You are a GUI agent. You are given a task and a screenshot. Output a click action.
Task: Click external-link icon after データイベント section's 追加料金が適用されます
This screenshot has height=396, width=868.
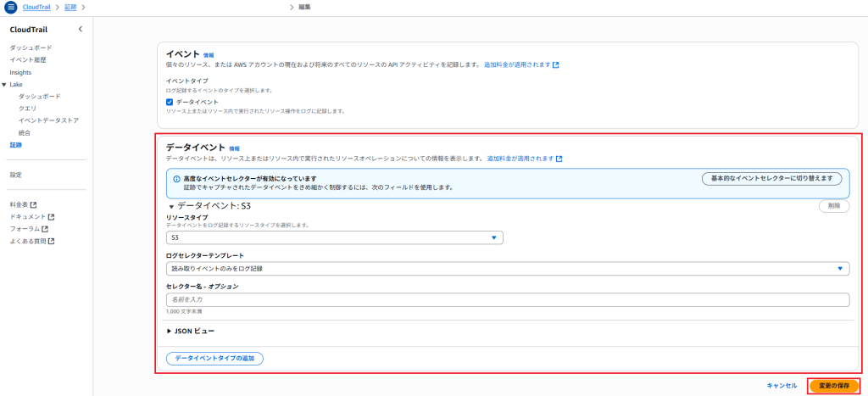point(559,159)
